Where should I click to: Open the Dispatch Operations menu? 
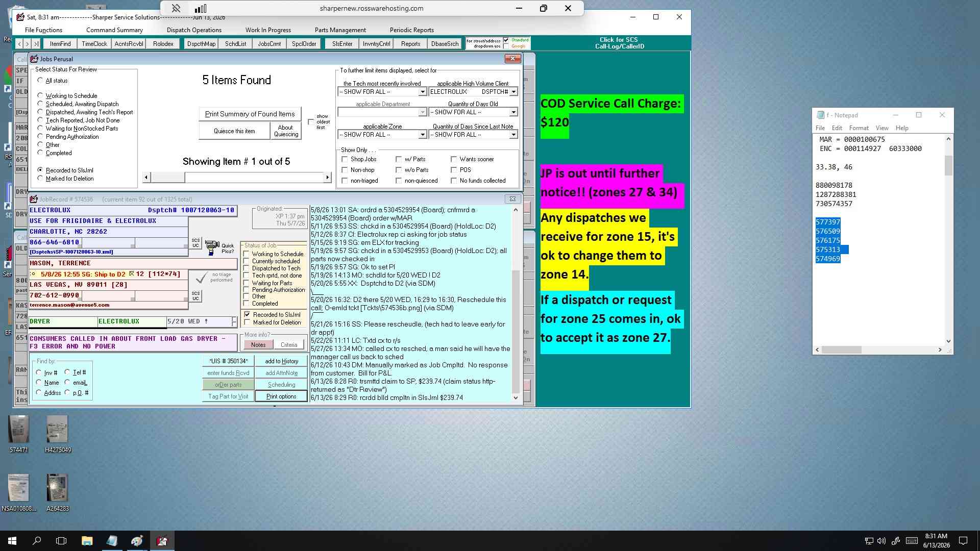click(x=194, y=30)
